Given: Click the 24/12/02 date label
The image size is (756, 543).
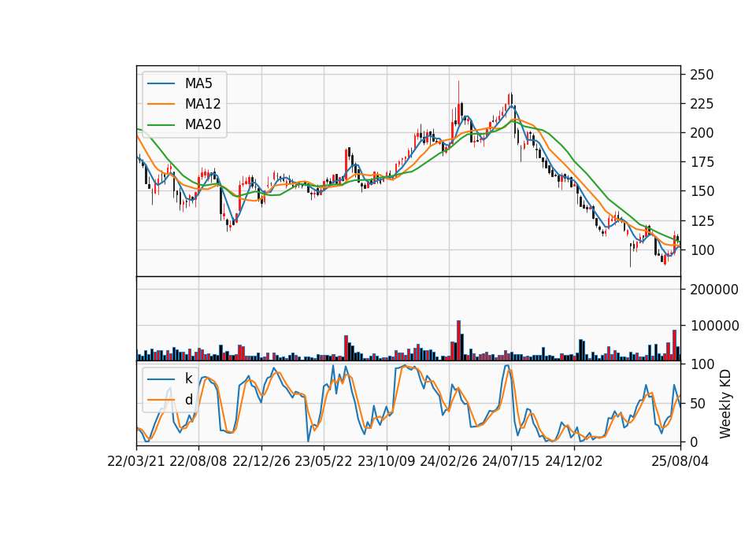Looking at the screenshot, I should coord(574,461).
